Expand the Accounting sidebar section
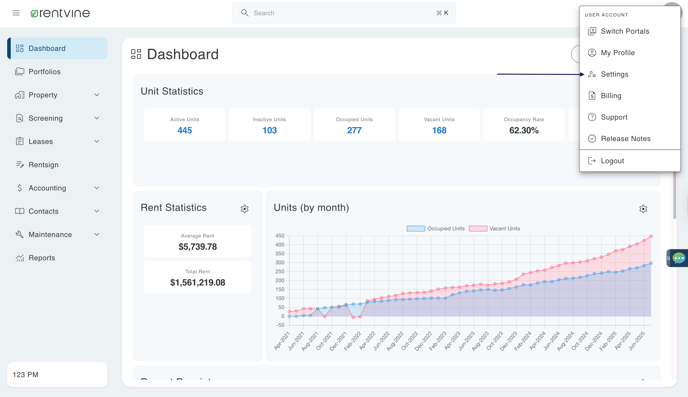The width and height of the screenshot is (688, 397). pyautogui.click(x=57, y=188)
